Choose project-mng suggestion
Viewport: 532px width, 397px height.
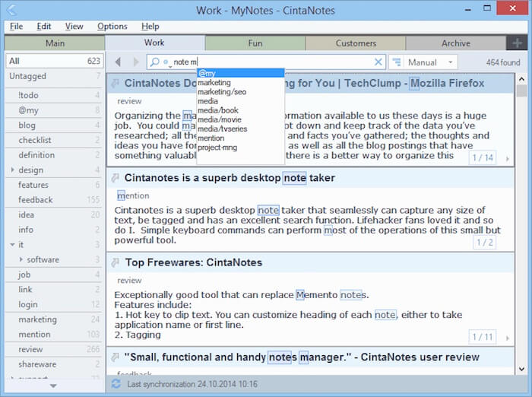(x=240, y=148)
